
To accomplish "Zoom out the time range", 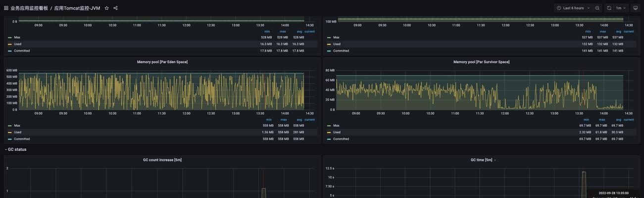I will (597, 8).
